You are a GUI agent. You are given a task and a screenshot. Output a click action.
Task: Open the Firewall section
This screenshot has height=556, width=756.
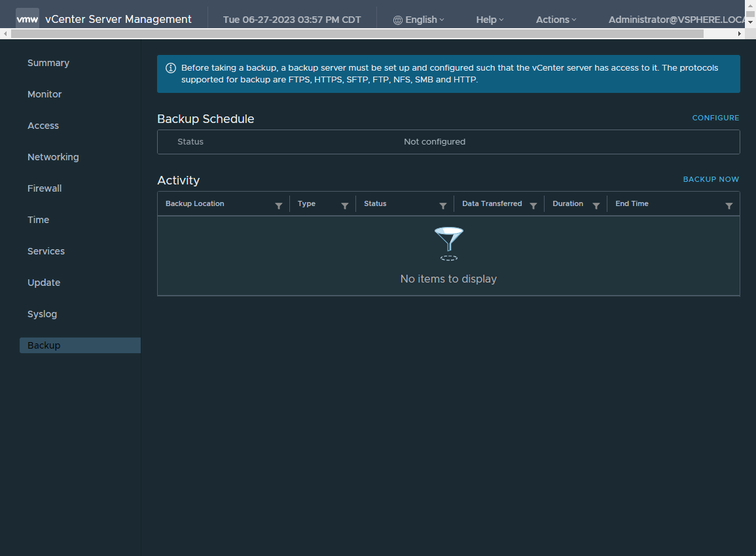click(45, 188)
